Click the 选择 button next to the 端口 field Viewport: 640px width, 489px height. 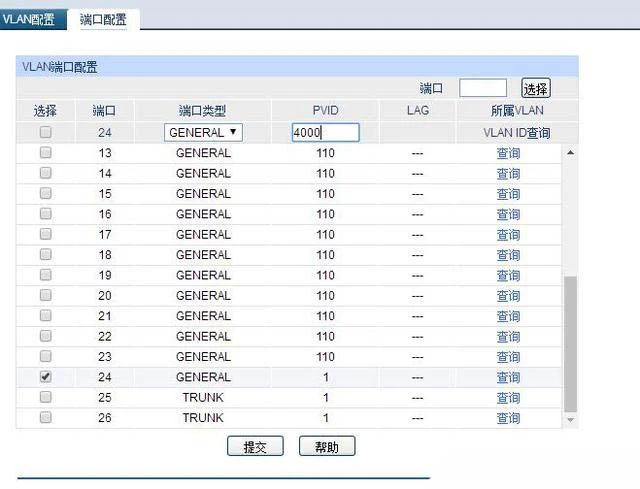click(536, 89)
